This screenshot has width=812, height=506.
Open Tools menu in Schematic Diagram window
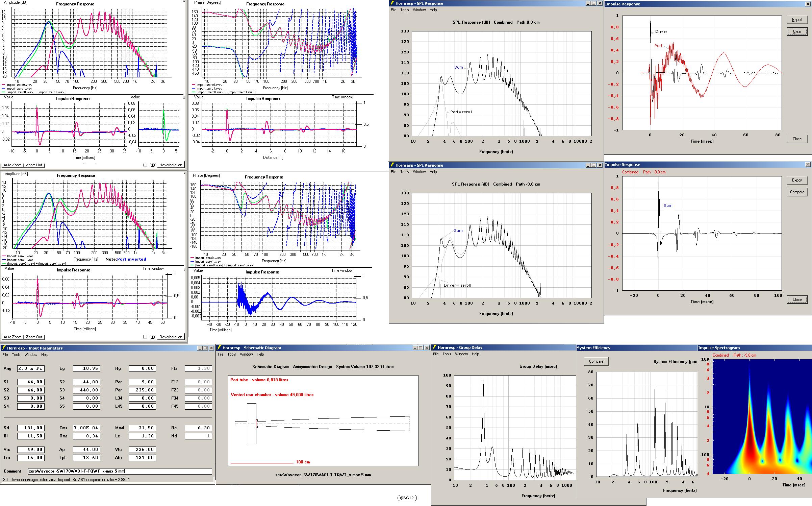[232, 354]
